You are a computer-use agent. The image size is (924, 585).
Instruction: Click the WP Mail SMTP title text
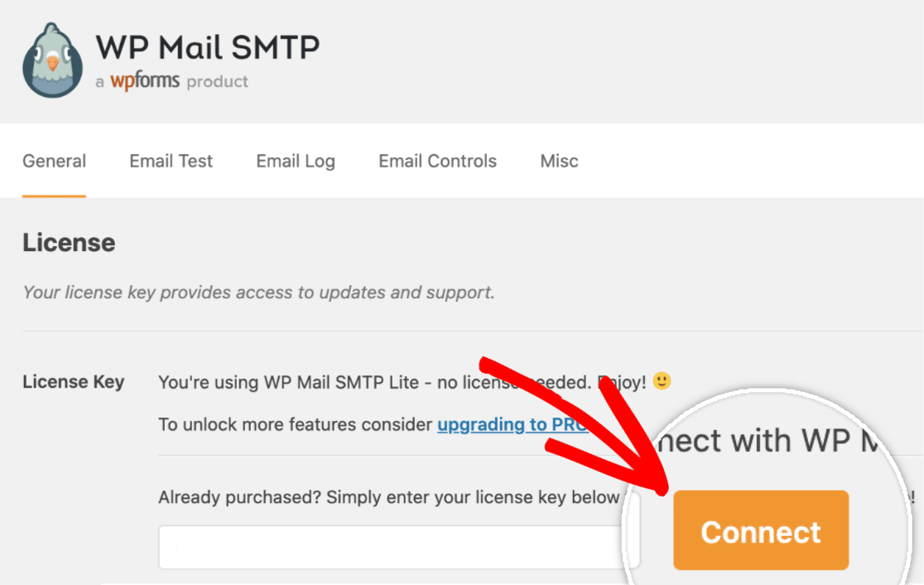point(208,47)
